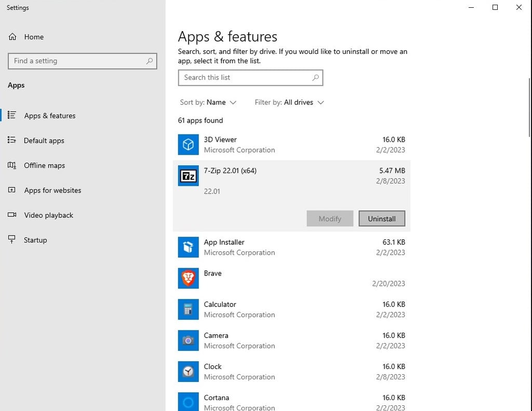
Task: Click the Video playback icon
Action: 12,215
